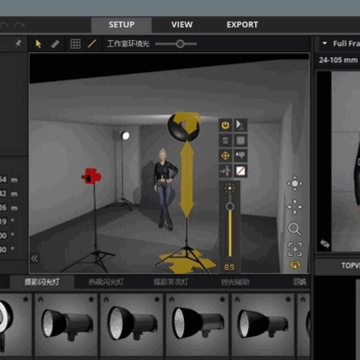
Task: Select the second studio flash thumbnail
Action: coord(66,325)
